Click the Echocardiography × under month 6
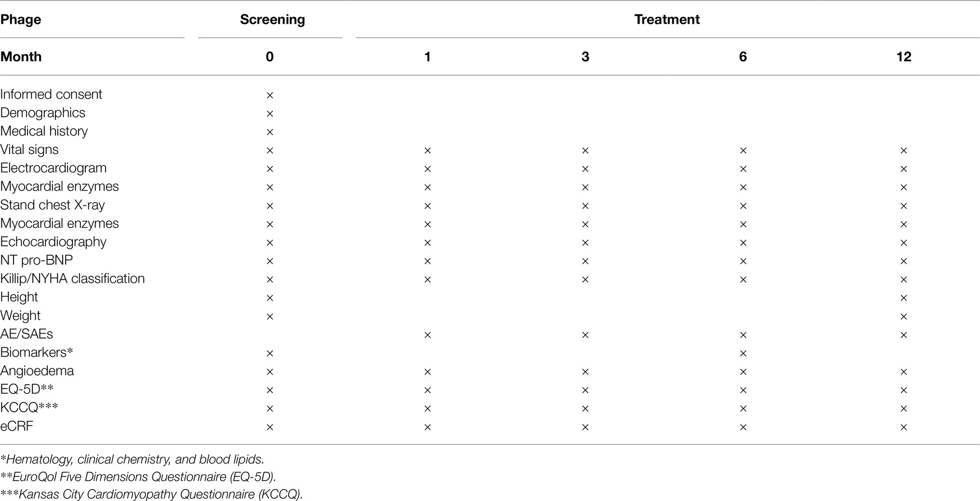This screenshot has height=501, width=980. (x=743, y=243)
